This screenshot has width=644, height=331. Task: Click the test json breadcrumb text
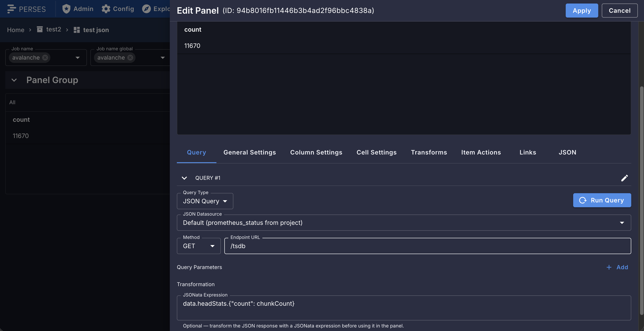(96, 30)
